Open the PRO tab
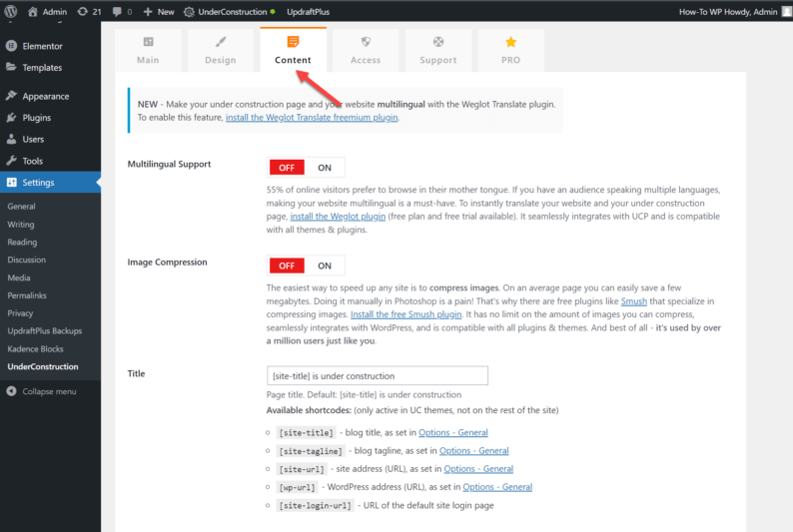793x532 pixels. pyautogui.click(x=510, y=51)
